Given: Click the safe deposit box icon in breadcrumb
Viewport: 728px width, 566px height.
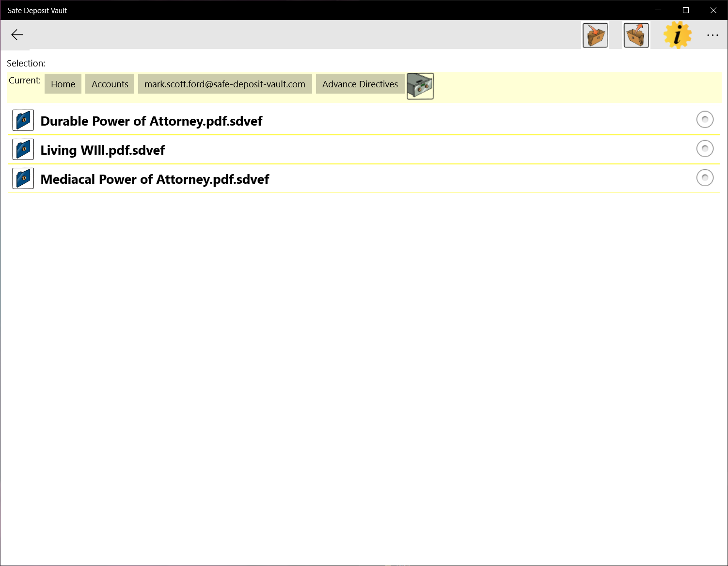Looking at the screenshot, I should (x=420, y=86).
